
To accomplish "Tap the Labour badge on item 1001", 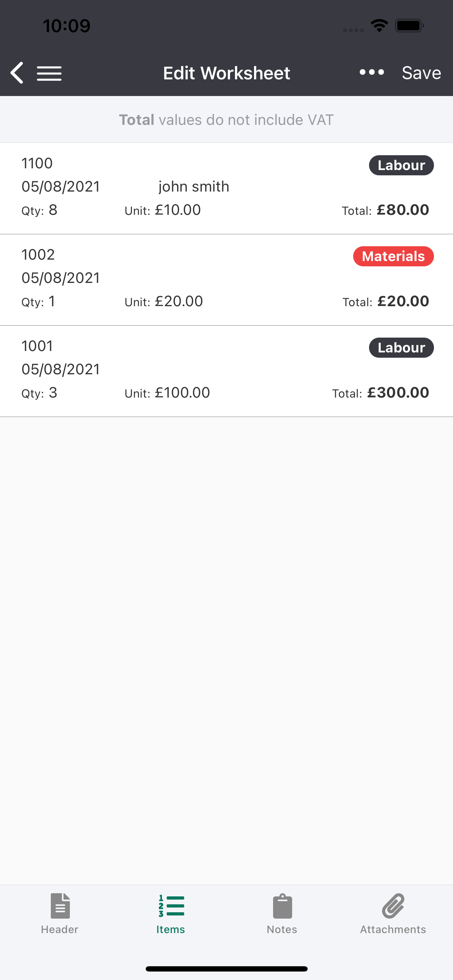I will [401, 348].
